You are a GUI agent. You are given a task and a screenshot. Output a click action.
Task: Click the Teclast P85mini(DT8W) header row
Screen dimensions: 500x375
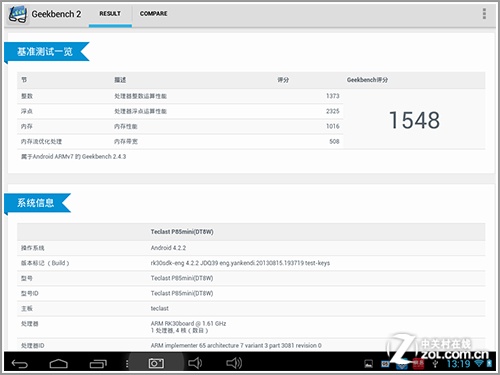pos(251,232)
